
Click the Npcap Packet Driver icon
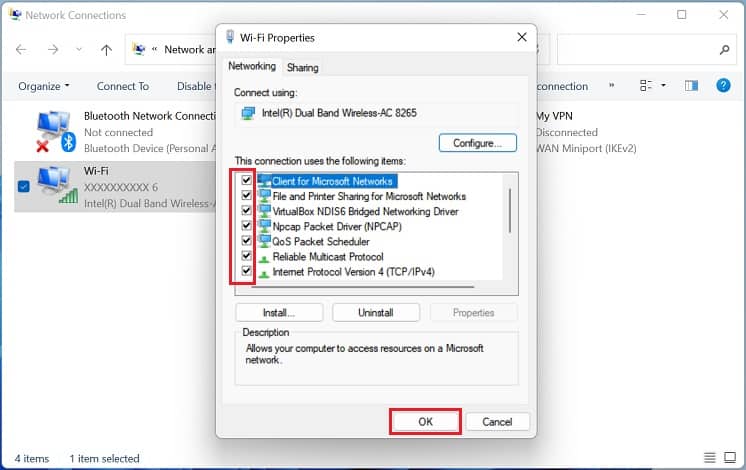pos(264,226)
